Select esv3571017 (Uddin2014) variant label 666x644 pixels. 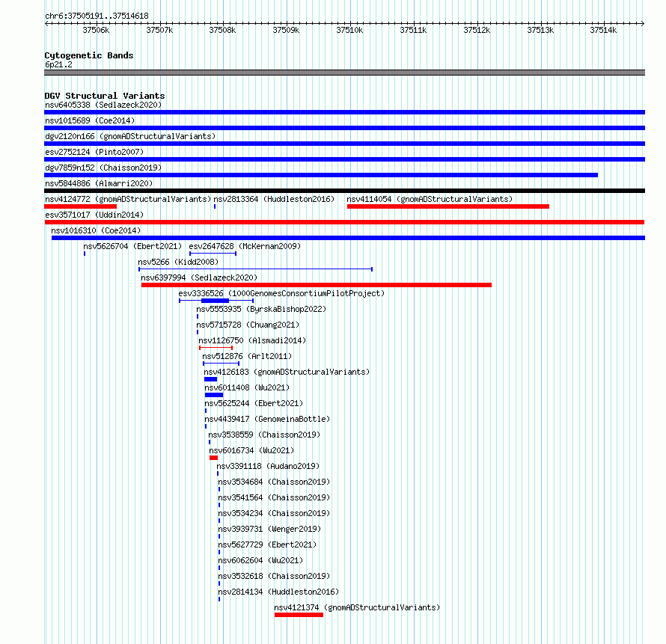94,215
